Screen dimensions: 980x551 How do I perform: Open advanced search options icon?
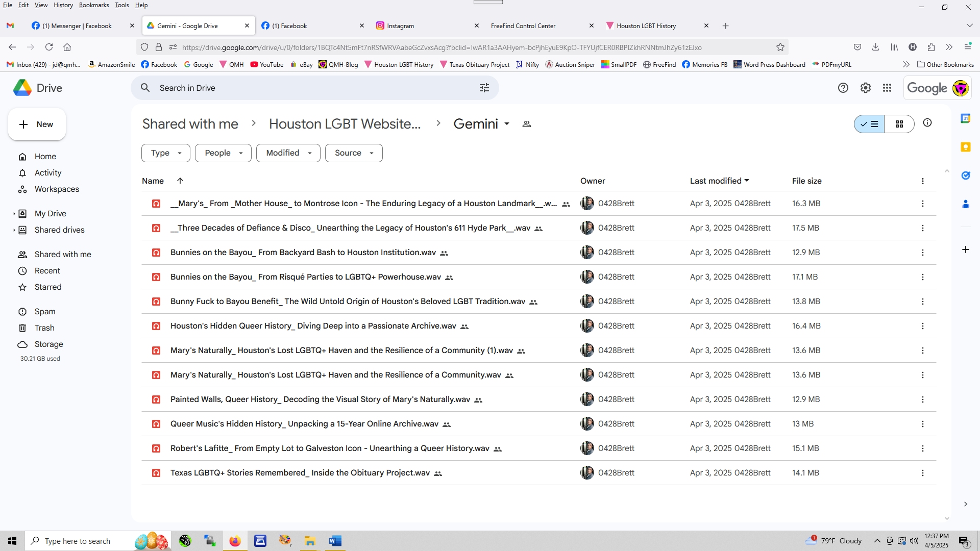point(484,88)
